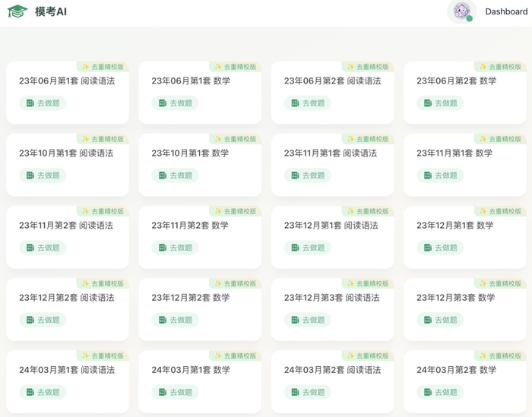The height and width of the screenshot is (417, 532).
Task: Select the title 23年12月第1套 数学
Action: point(455,225)
